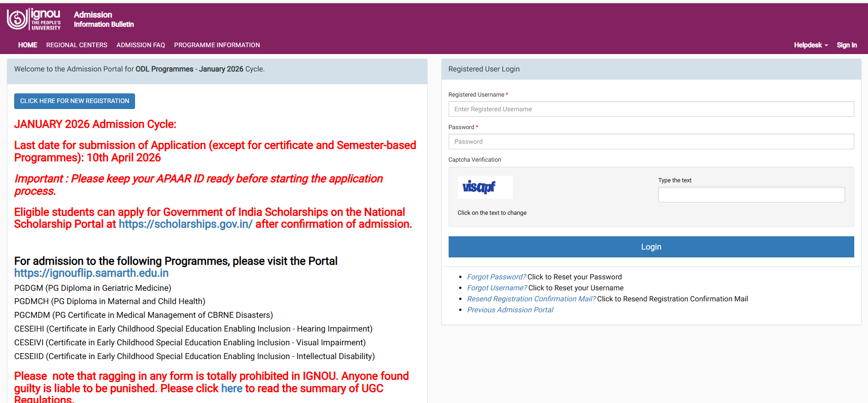Image resolution: width=868 pixels, height=403 pixels.
Task: Click the 'CESEIID' Intellectual Disability programme line
Action: (x=195, y=356)
